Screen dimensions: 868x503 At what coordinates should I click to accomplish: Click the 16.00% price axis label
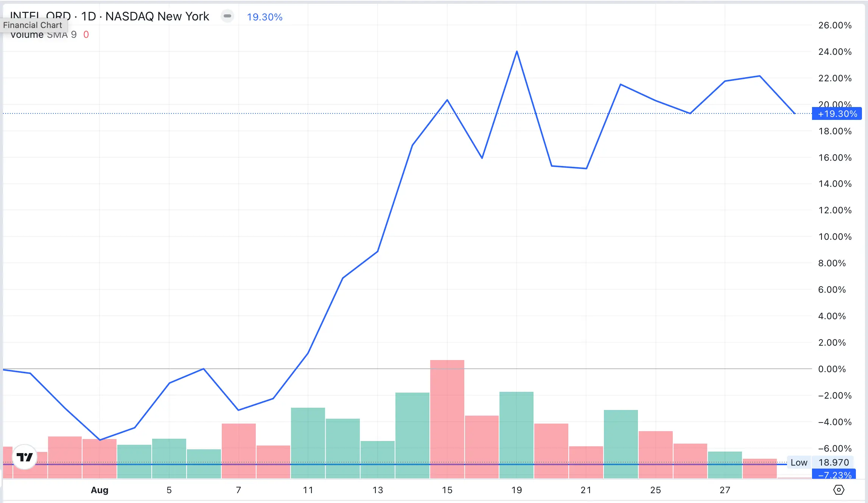835,158
